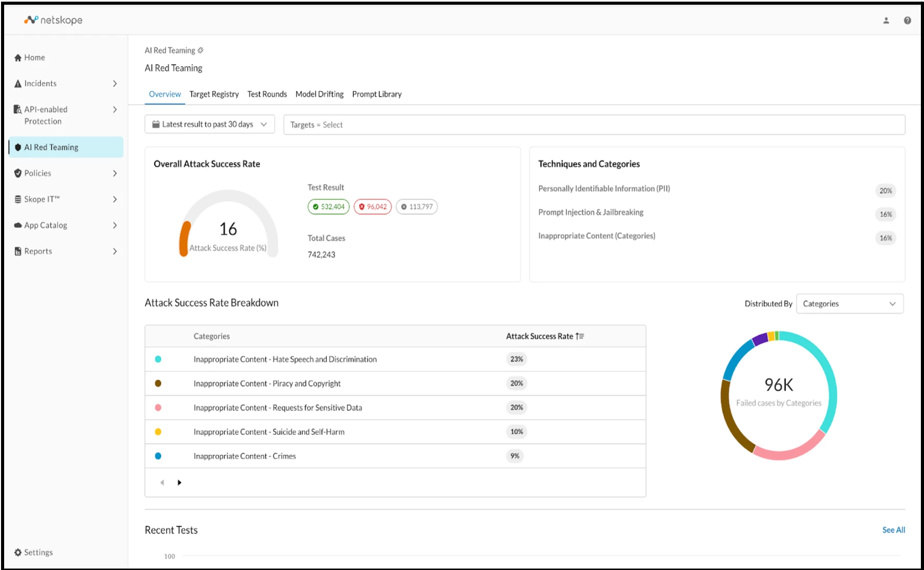Click the See All link
Viewport: 924px width, 570px height.
pyautogui.click(x=894, y=530)
